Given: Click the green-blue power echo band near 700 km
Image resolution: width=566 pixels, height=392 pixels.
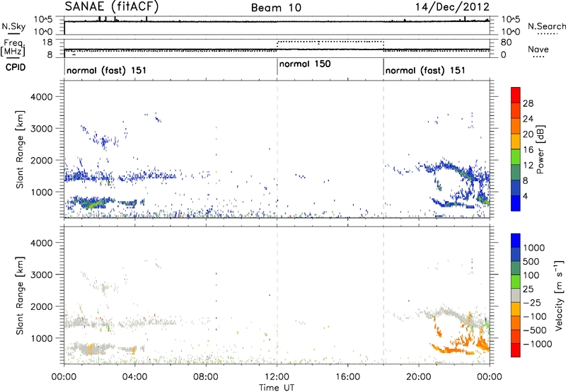Looking at the screenshot, I should (92, 203).
